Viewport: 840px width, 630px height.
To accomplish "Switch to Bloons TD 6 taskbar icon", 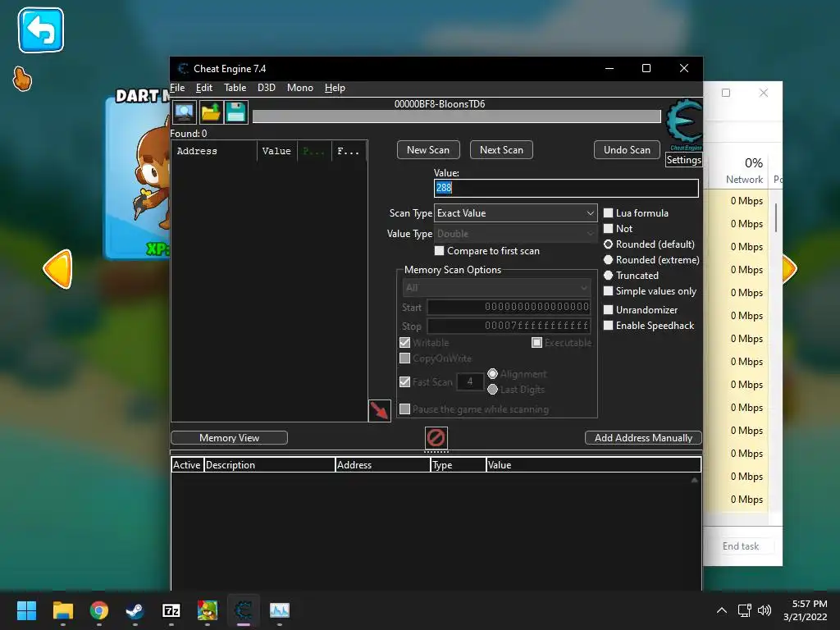I will point(208,610).
